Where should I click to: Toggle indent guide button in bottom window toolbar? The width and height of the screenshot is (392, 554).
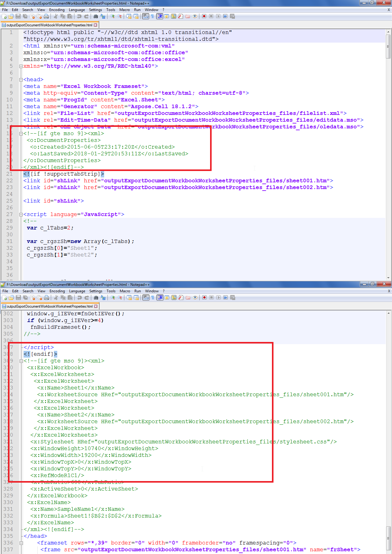click(x=160, y=298)
